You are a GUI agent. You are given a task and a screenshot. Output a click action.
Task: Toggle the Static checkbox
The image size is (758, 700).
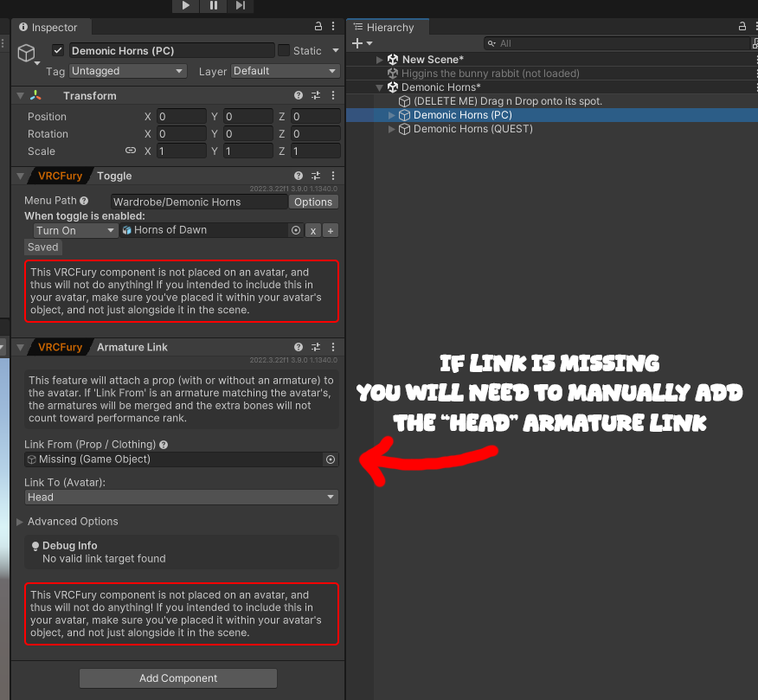click(x=284, y=50)
